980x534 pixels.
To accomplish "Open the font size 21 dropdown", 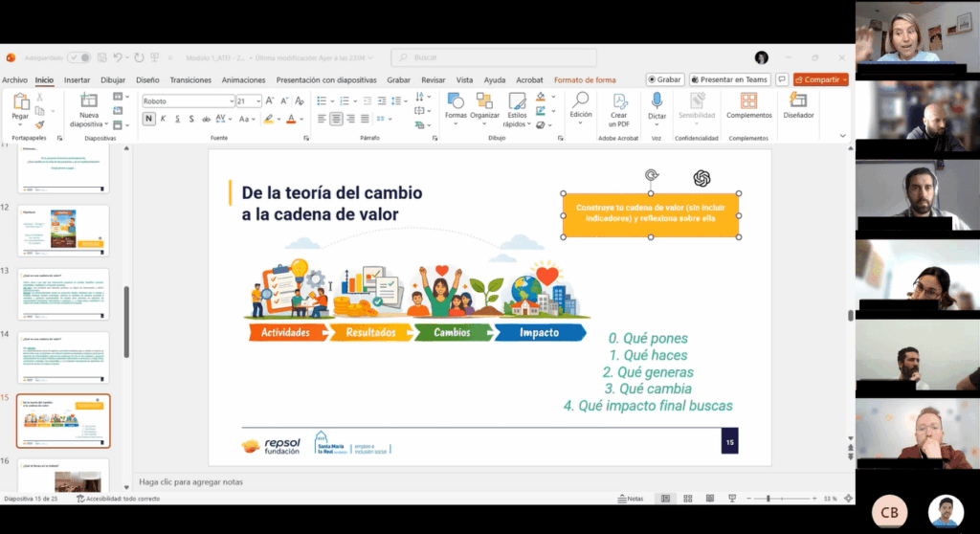I will (257, 100).
